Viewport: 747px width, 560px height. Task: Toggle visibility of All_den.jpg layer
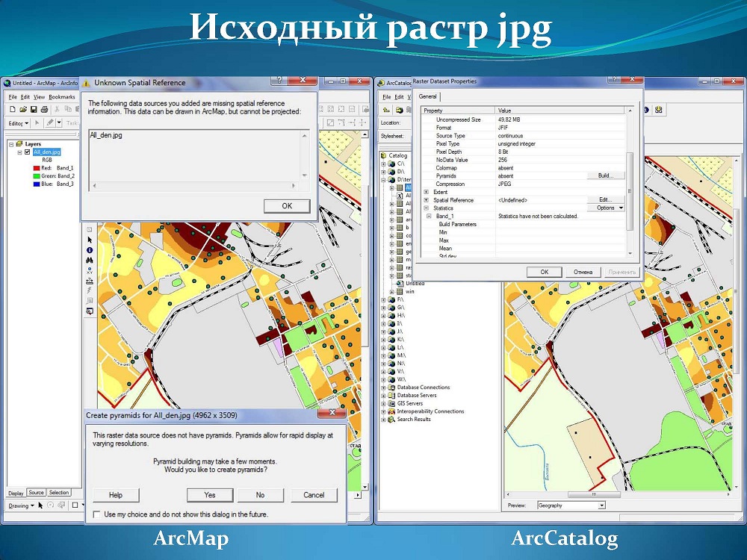(x=28, y=152)
